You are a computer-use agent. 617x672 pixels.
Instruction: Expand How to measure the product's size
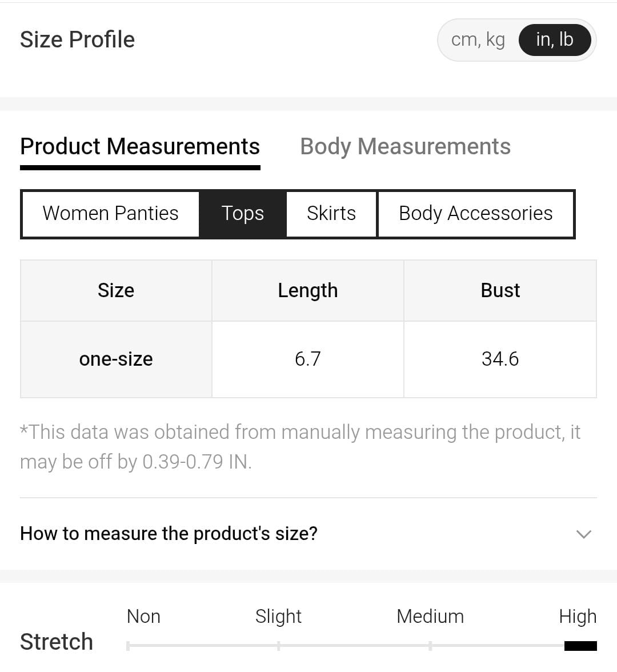coord(169,534)
